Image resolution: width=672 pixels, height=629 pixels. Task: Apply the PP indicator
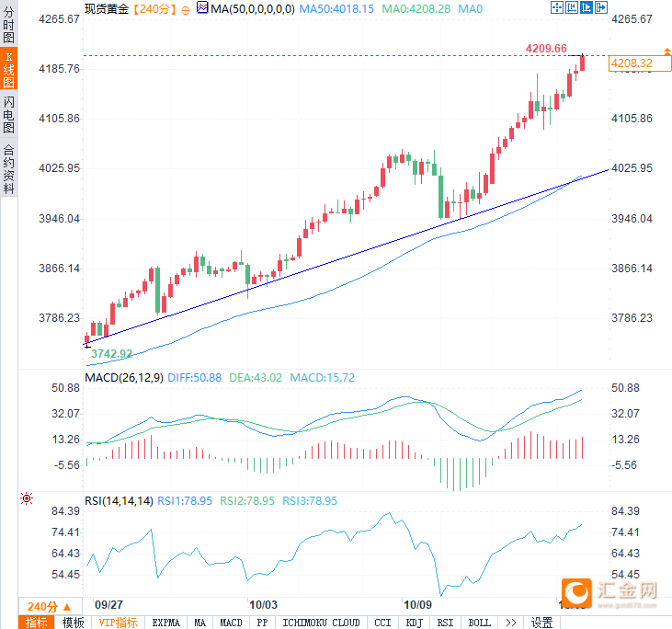point(262,623)
